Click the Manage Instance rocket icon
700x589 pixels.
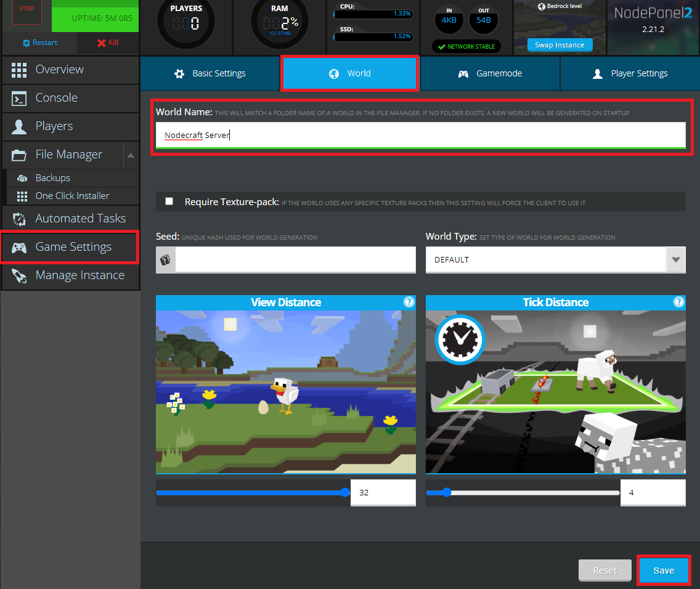pos(19,275)
